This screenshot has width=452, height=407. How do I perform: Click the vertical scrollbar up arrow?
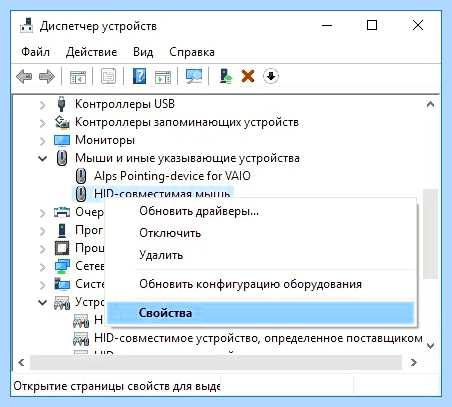click(430, 105)
